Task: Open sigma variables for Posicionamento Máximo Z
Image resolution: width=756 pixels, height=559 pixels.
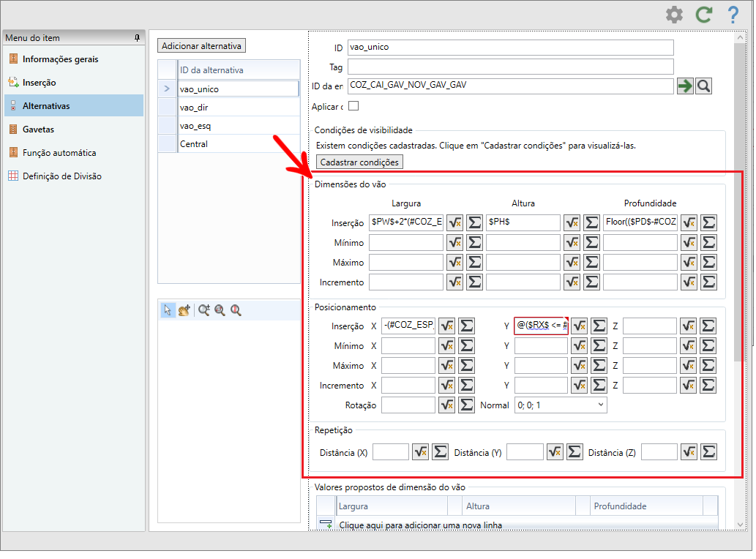Action: tap(708, 365)
